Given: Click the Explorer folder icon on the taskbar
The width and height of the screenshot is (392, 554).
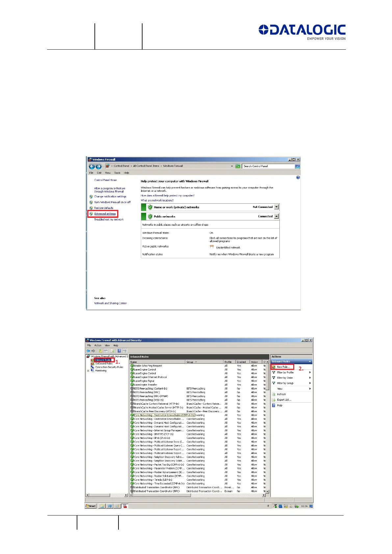Looking at the screenshot, I should 102,506.
